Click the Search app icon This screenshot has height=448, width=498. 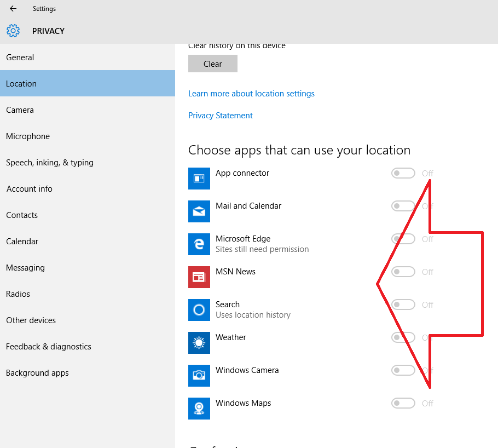[x=199, y=310]
